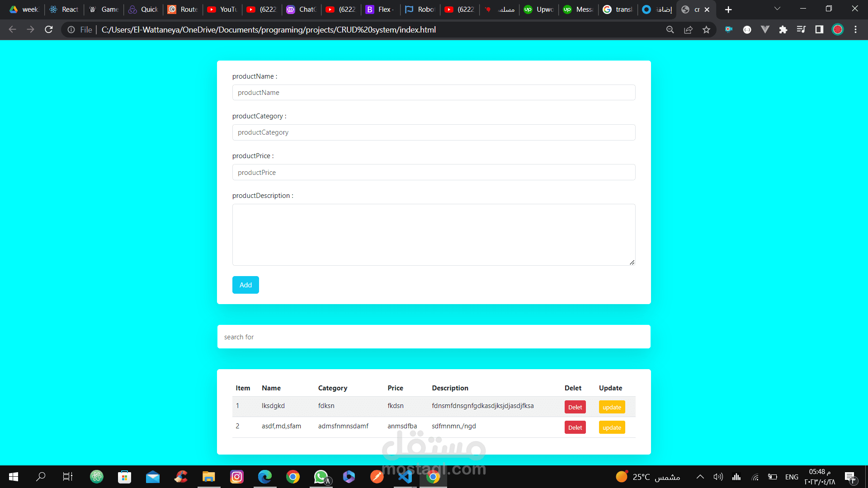
Task: Open Visual Studio Code from taskbar
Action: point(405,477)
